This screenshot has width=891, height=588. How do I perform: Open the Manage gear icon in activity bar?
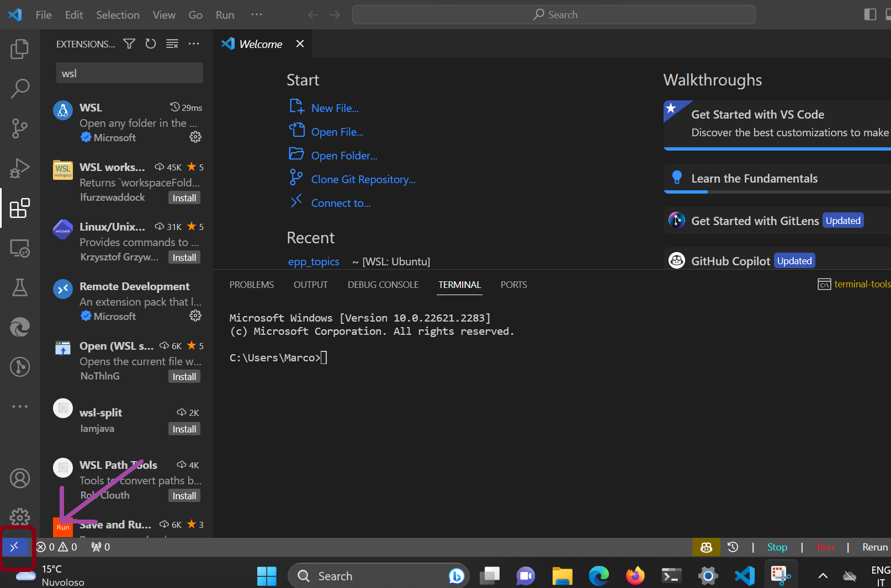click(20, 517)
